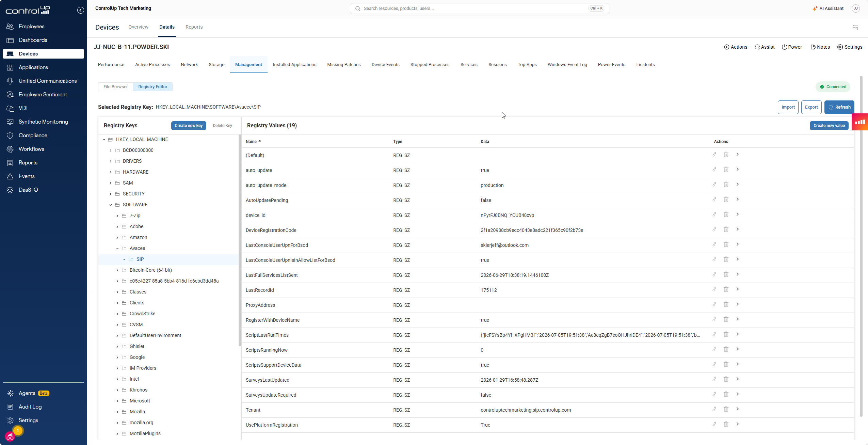This screenshot has width=868, height=445.
Task: Switch to the Overview tab
Action: pos(138,27)
